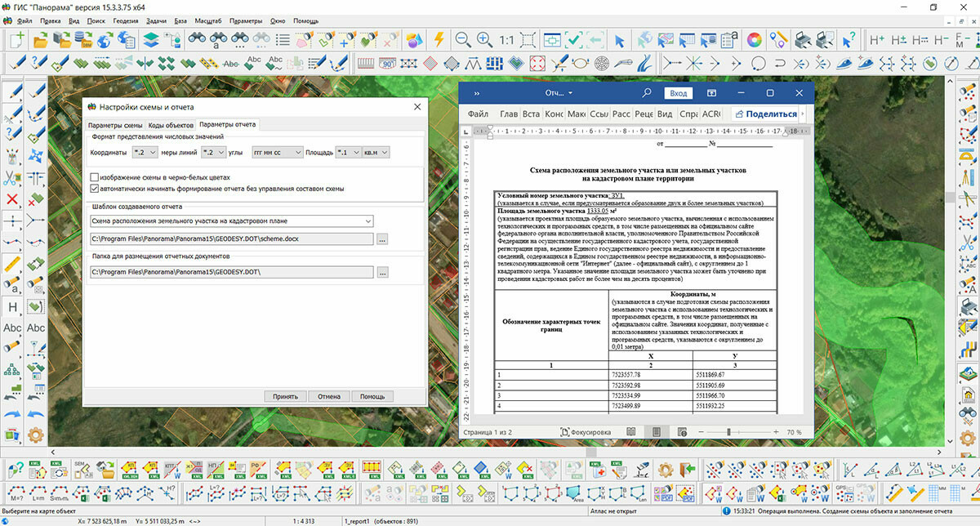
Task: Click the 1:1 scale toolbar icon
Action: click(506, 38)
